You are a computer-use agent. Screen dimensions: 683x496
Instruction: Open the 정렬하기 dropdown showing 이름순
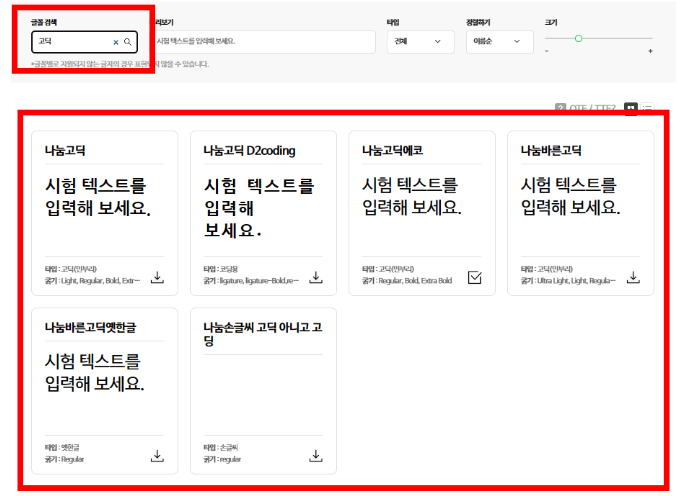coord(500,42)
